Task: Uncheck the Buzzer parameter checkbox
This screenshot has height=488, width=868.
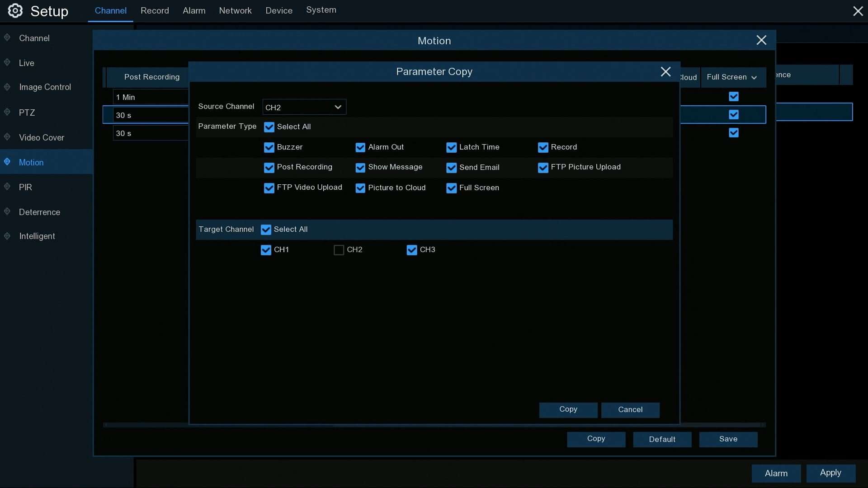Action: (269, 148)
